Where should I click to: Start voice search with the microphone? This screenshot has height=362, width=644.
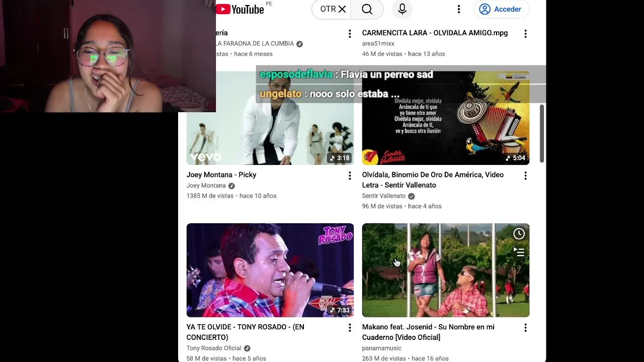402,9
